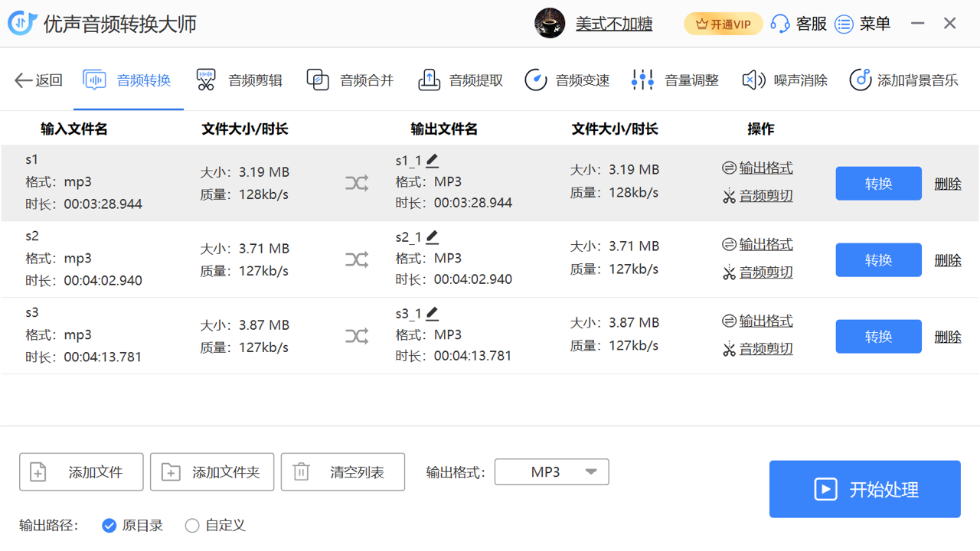Go to the 音量调整 tab

[675, 80]
